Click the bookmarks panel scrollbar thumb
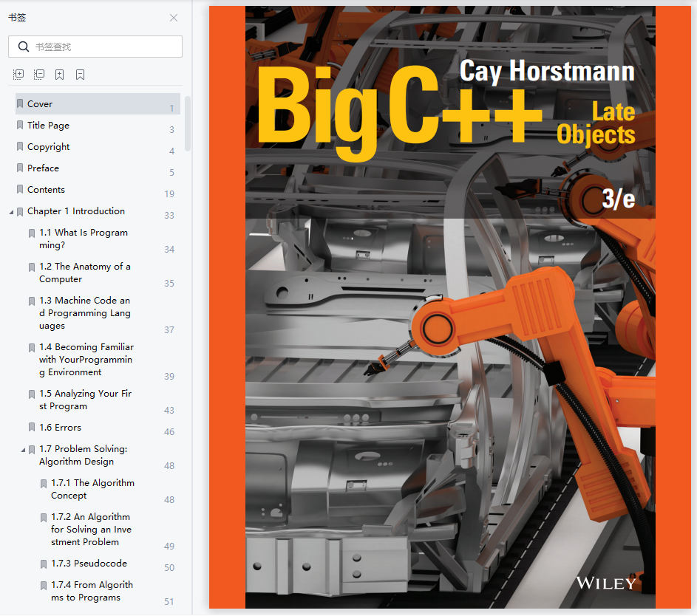This screenshot has width=697, height=616. [x=188, y=123]
